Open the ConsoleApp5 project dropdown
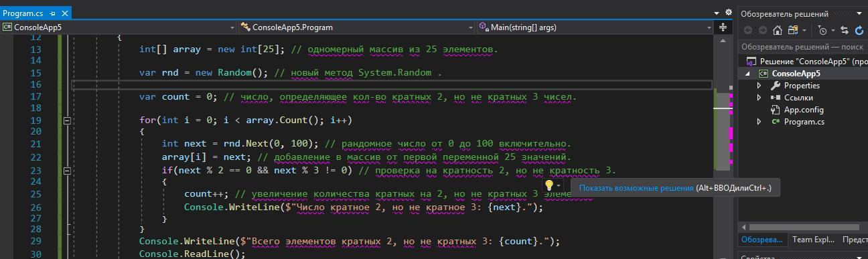 point(119,27)
